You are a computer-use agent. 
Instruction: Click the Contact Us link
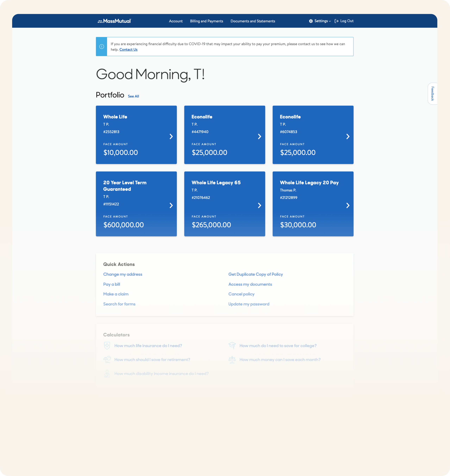128,49
